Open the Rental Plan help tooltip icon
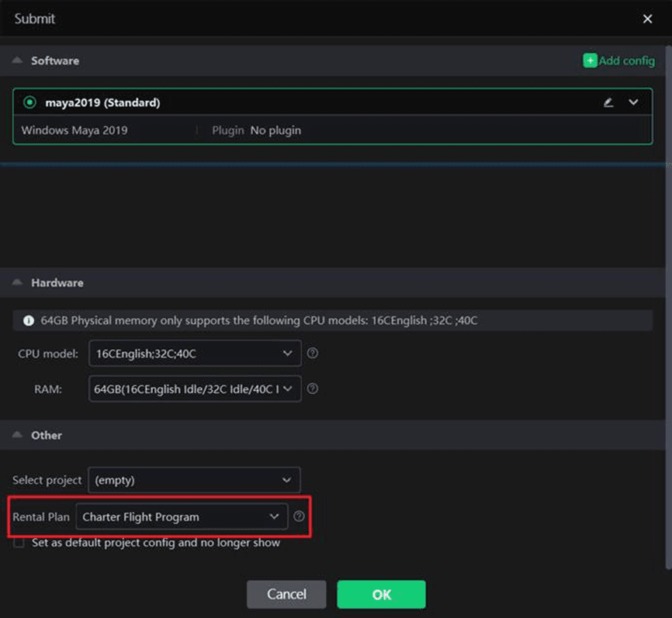Viewport: 672px width, 618px height. point(300,516)
